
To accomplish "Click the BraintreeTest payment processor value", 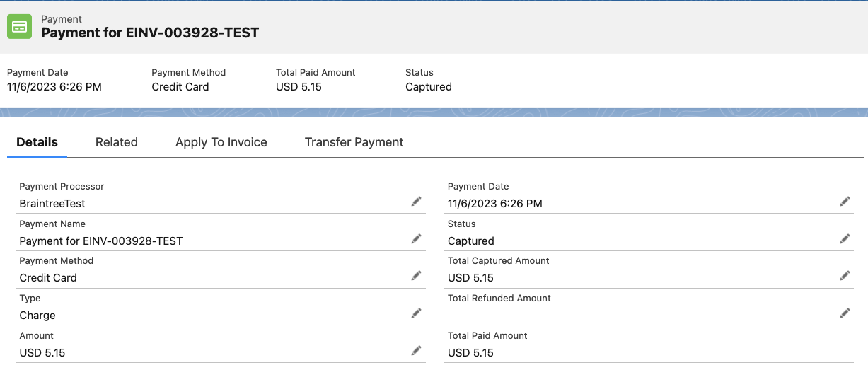I will 52,204.
